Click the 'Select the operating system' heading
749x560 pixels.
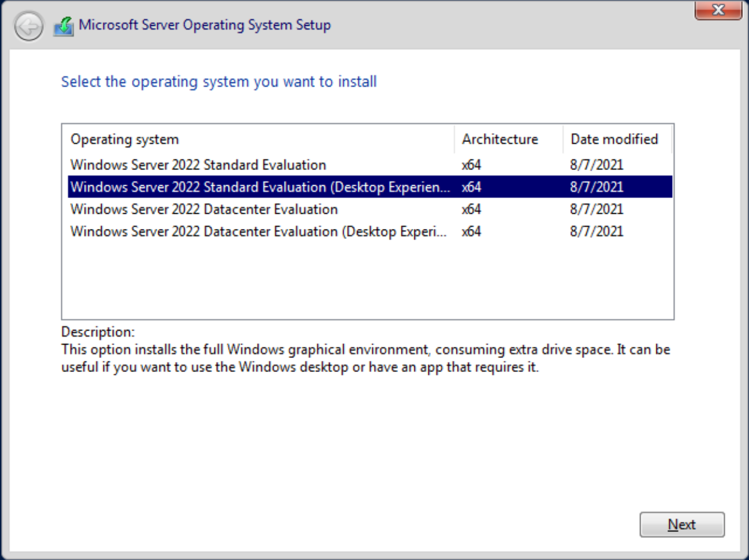218,82
